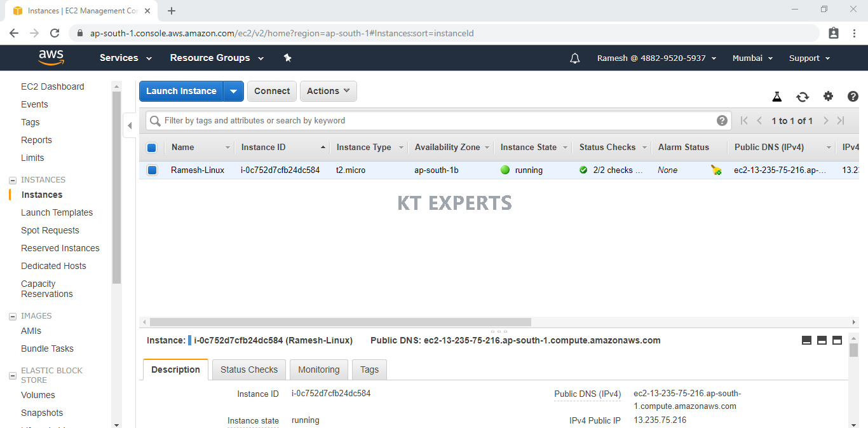868x428 pixels.
Task: Reload the browser page
Action: (x=55, y=33)
